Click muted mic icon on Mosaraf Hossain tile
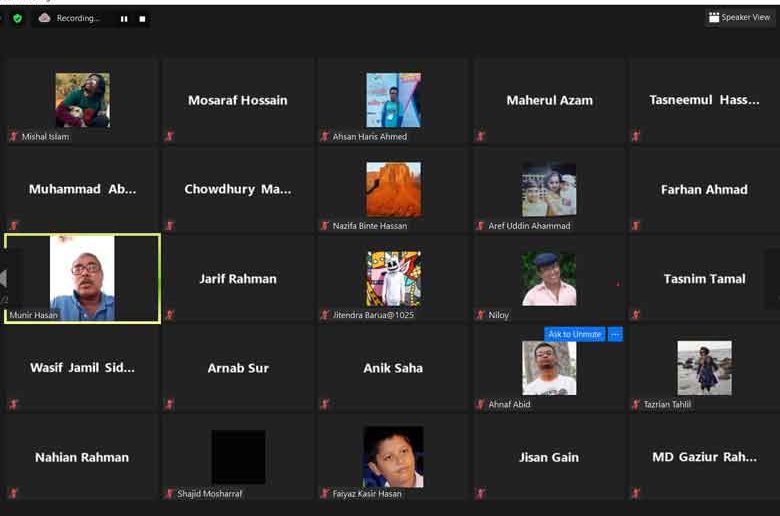Image resolution: width=780 pixels, height=516 pixels. click(x=170, y=136)
